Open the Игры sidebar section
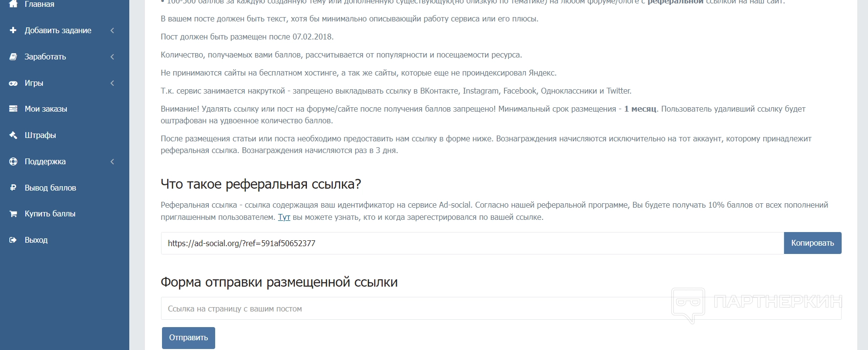 click(34, 83)
